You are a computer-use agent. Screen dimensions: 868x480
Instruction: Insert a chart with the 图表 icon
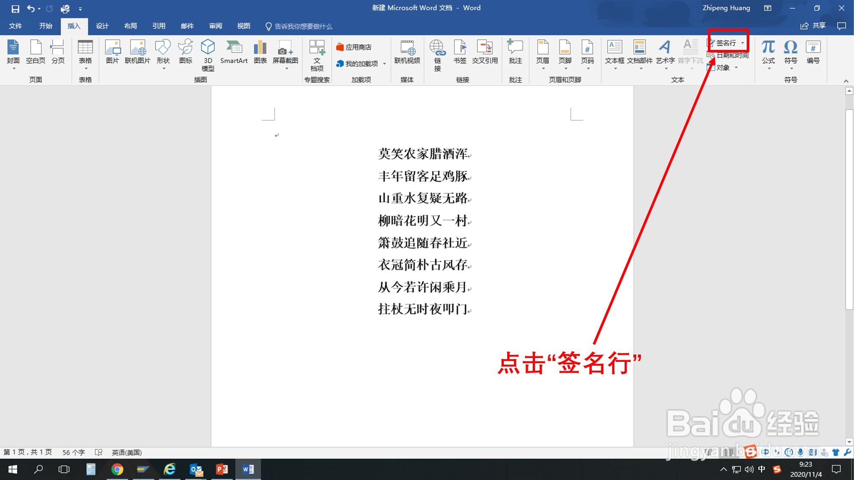click(x=260, y=51)
